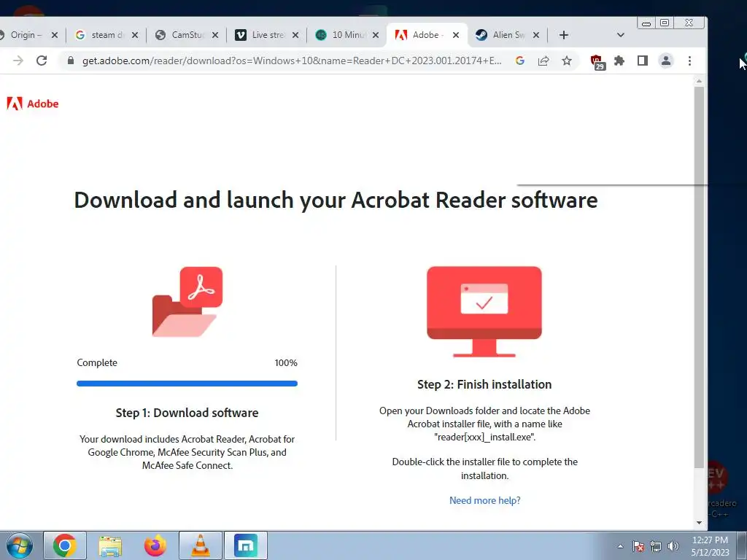The width and height of the screenshot is (747, 560).
Task: Open the Chrome profile avatar
Action: (x=665, y=61)
